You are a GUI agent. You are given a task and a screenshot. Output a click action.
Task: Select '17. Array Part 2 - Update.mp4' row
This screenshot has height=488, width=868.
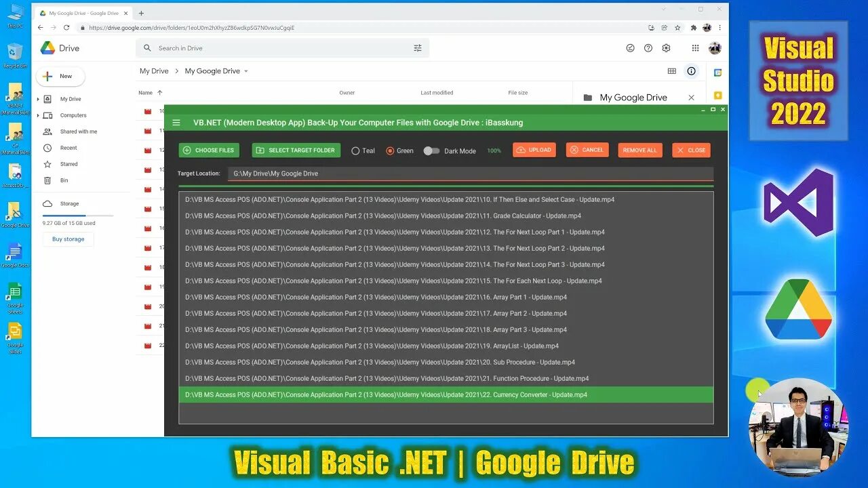tap(446, 314)
